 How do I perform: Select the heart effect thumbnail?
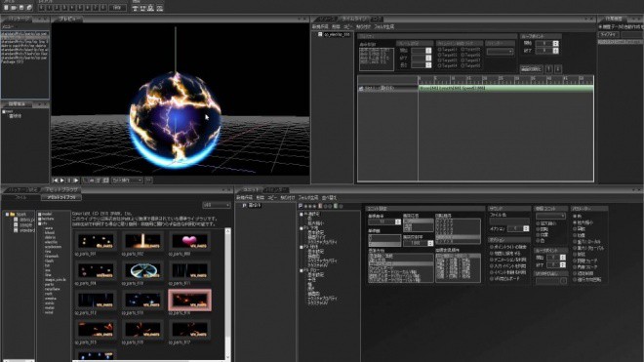point(189,241)
